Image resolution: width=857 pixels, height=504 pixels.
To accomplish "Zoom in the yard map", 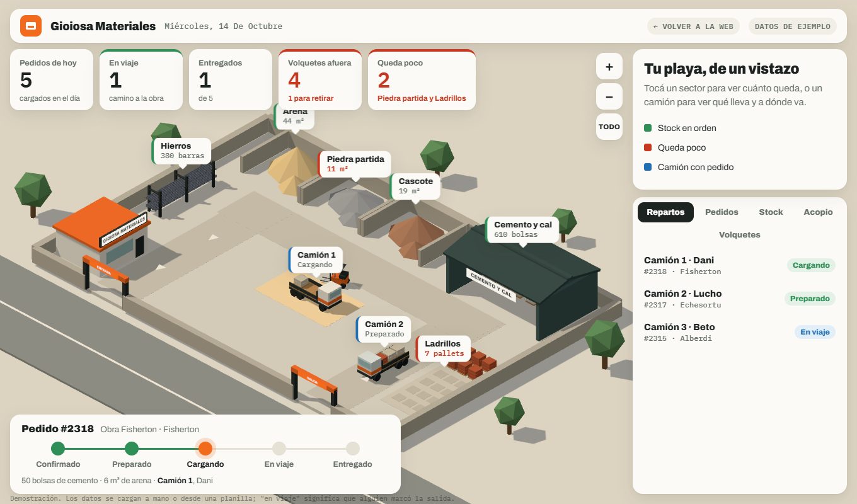I will (x=609, y=67).
